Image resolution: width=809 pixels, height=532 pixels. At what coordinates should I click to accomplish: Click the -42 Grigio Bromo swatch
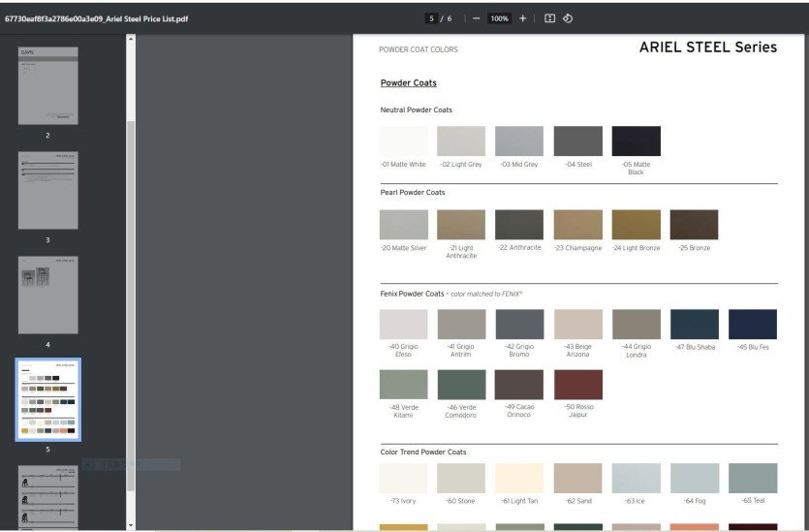519,324
